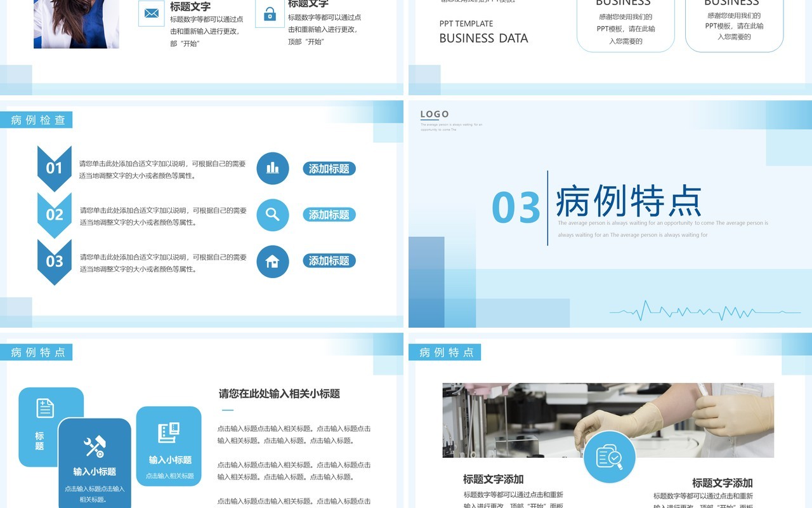Click description text beside the 02 badge
812x508 pixels.
tap(163, 217)
